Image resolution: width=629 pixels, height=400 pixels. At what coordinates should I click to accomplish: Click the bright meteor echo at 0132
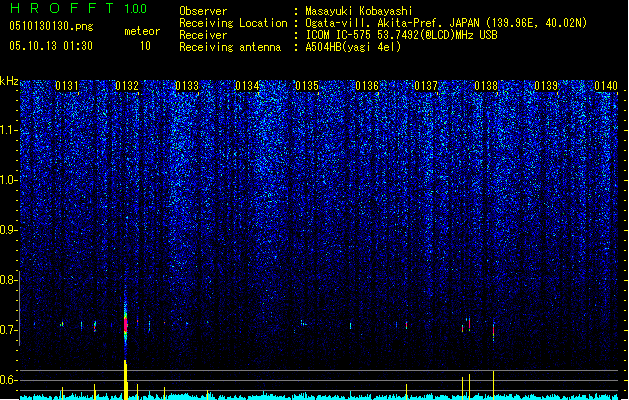[126, 323]
